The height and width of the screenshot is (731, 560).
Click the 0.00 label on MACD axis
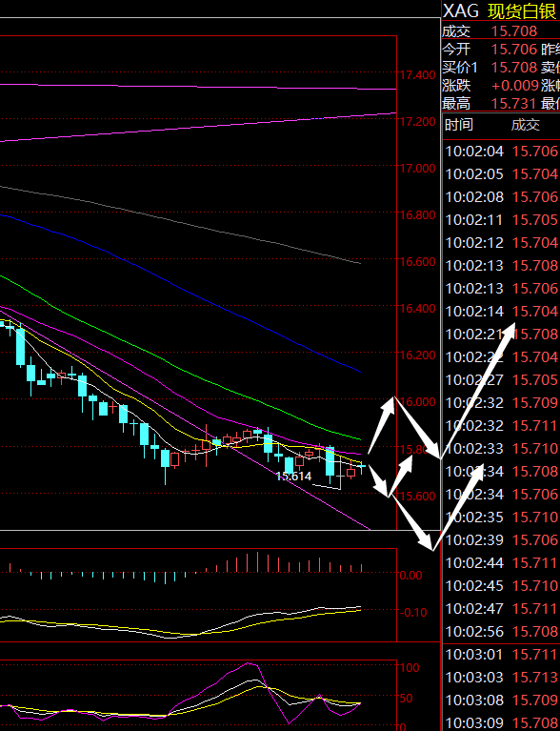[x=410, y=576]
